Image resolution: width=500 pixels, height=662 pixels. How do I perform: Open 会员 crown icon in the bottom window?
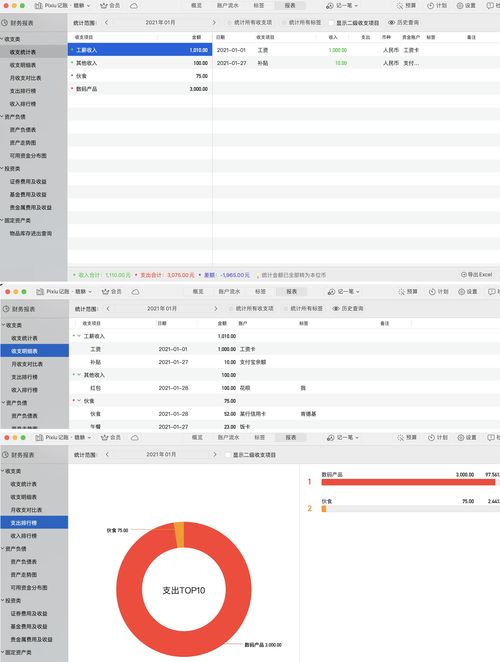tap(105, 438)
